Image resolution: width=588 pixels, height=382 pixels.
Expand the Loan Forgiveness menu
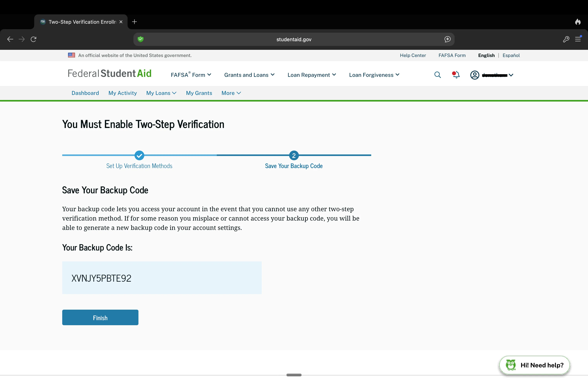(374, 75)
